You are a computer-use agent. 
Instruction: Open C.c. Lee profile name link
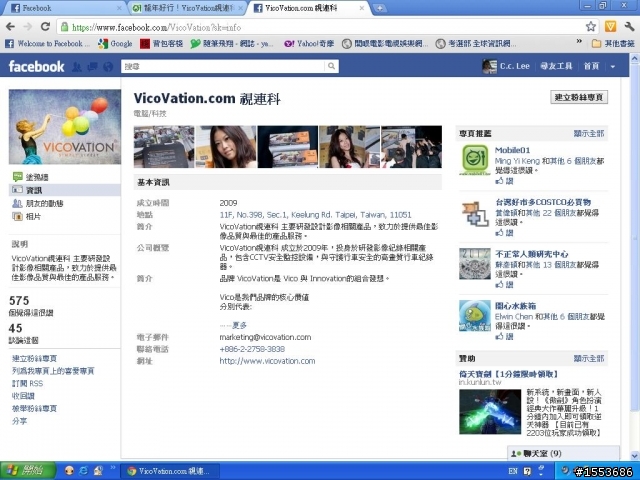[515, 66]
